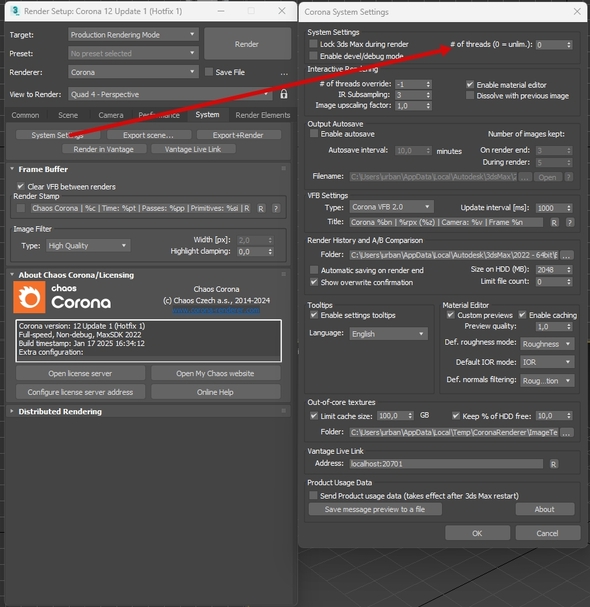The image size is (590, 607).
Task: Click the Render button
Action: (247, 44)
